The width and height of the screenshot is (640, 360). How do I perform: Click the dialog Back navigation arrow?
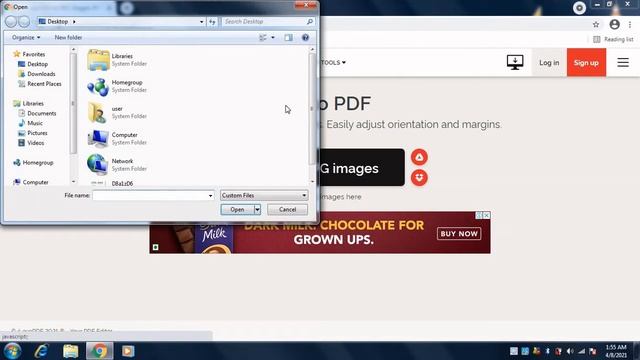click(11, 22)
